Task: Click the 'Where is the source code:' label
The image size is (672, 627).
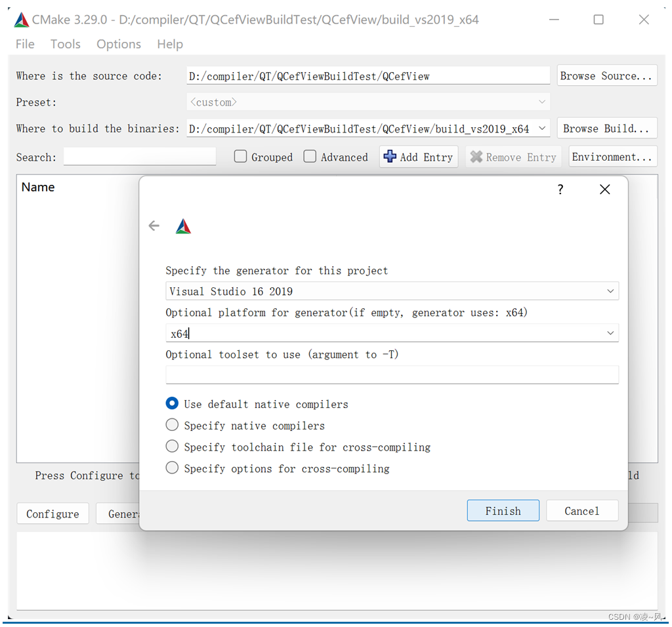Action: coord(89,76)
